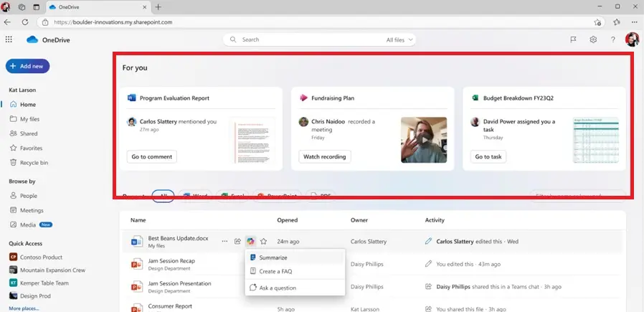Open Design Prod quick access
This screenshot has width=644, height=312.
click(35, 296)
